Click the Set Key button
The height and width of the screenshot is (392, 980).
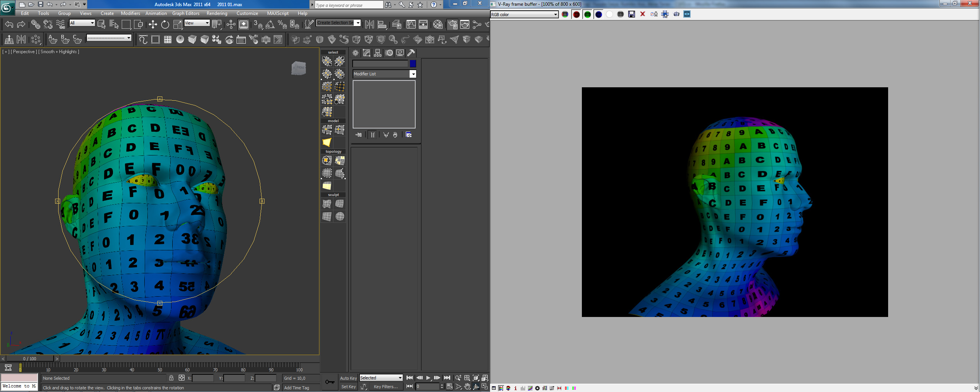coord(348,387)
